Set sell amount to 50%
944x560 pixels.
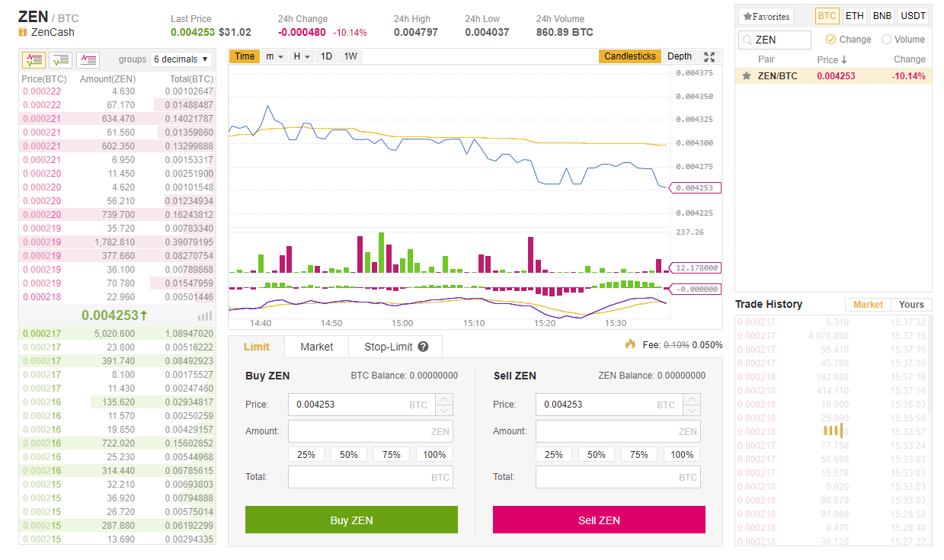click(597, 454)
